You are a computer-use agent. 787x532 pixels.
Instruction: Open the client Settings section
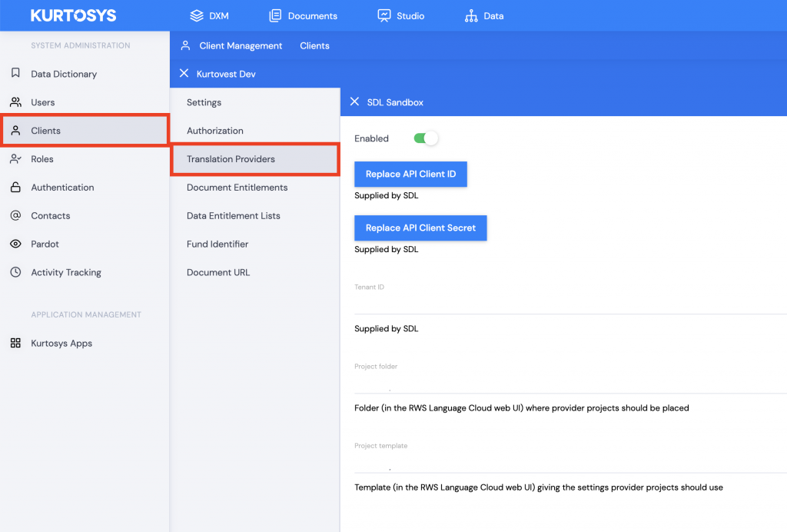tap(255, 102)
